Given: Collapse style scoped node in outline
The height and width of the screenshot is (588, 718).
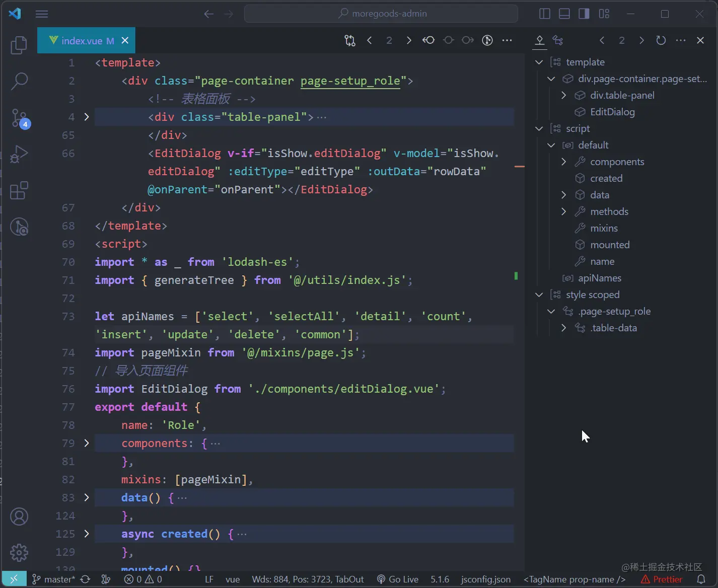Looking at the screenshot, I should pyautogui.click(x=539, y=295).
